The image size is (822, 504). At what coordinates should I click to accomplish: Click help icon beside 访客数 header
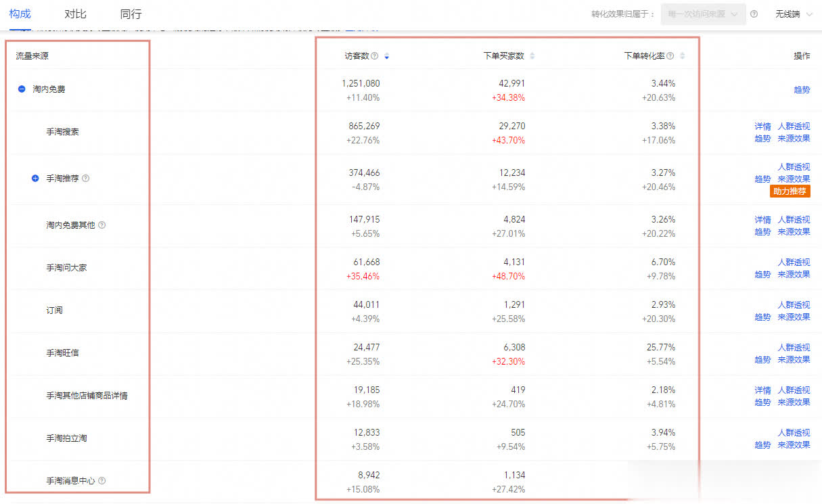(x=374, y=56)
